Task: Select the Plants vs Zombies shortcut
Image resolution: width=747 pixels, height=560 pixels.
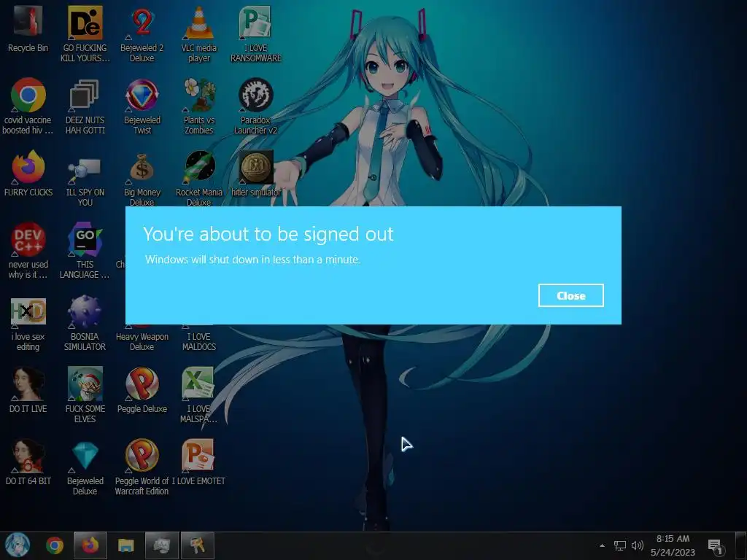Action: point(199,95)
